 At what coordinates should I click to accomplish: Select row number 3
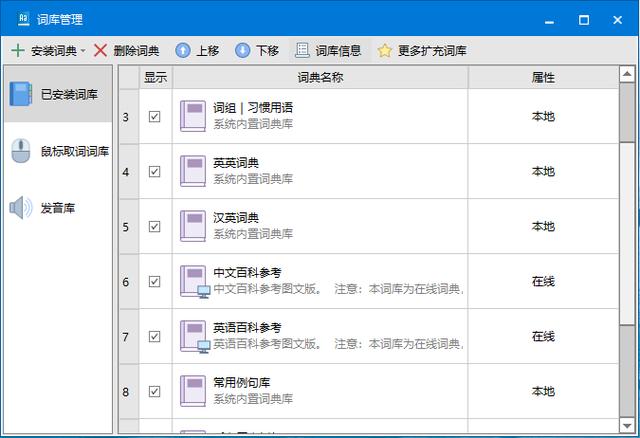(129, 117)
